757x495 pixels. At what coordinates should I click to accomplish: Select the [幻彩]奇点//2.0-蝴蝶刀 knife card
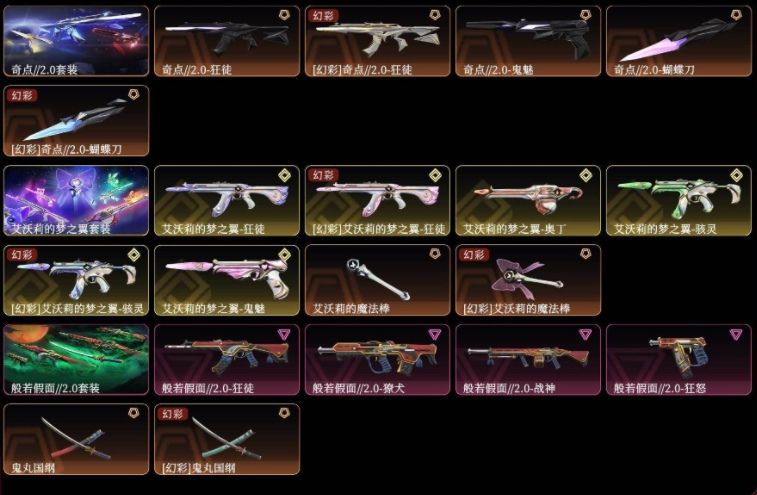click(76, 121)
